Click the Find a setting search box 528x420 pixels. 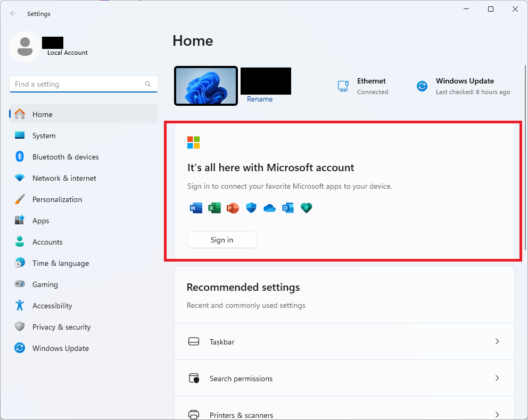tap(84, 84)
